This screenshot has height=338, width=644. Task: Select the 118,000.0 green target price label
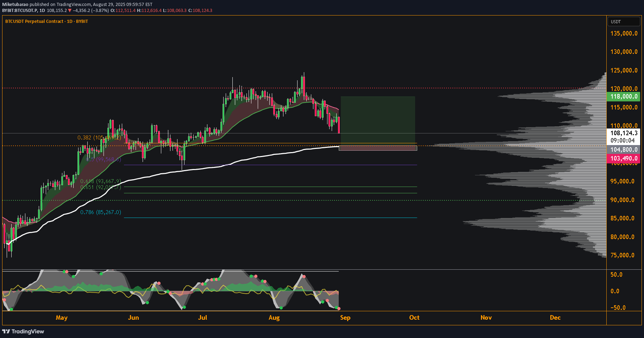[623, 96]
